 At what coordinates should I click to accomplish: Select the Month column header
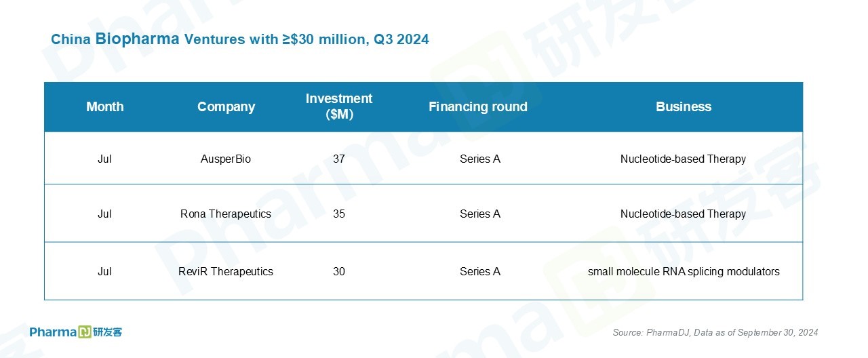click(104, 107)
